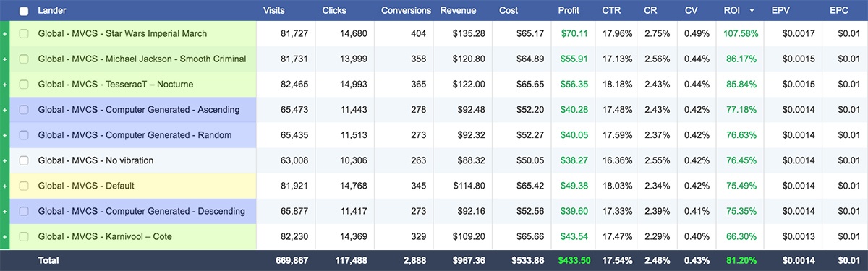This screenshot has height=271, width=868.
Task: Check the TesseracT – Nocturne lander checkbox
Action: 24,85
